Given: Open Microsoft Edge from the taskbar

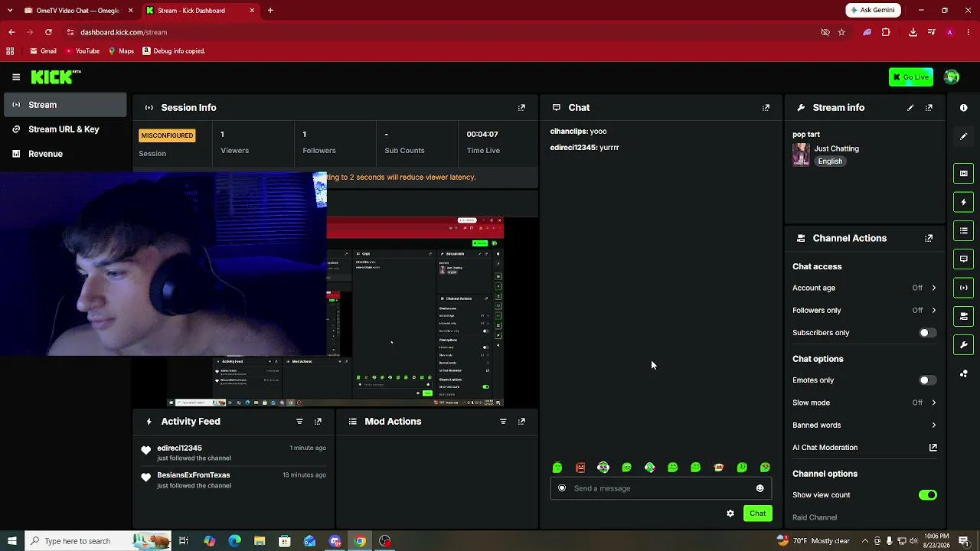Looking at the screenshot, I should coord(234,541).
